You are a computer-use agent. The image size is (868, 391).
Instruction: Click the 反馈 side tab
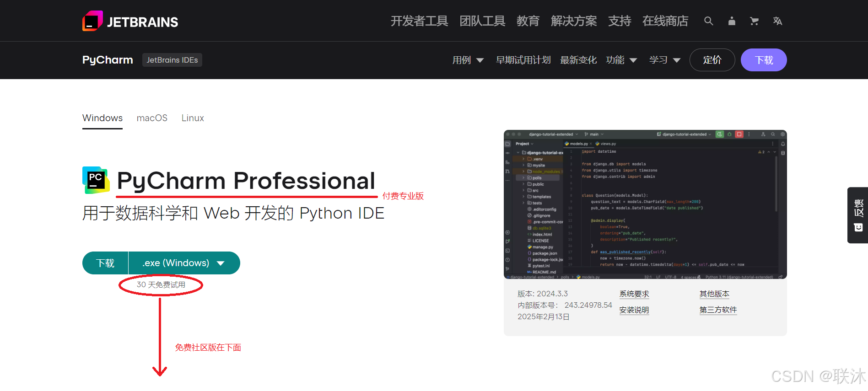point(858,215)
